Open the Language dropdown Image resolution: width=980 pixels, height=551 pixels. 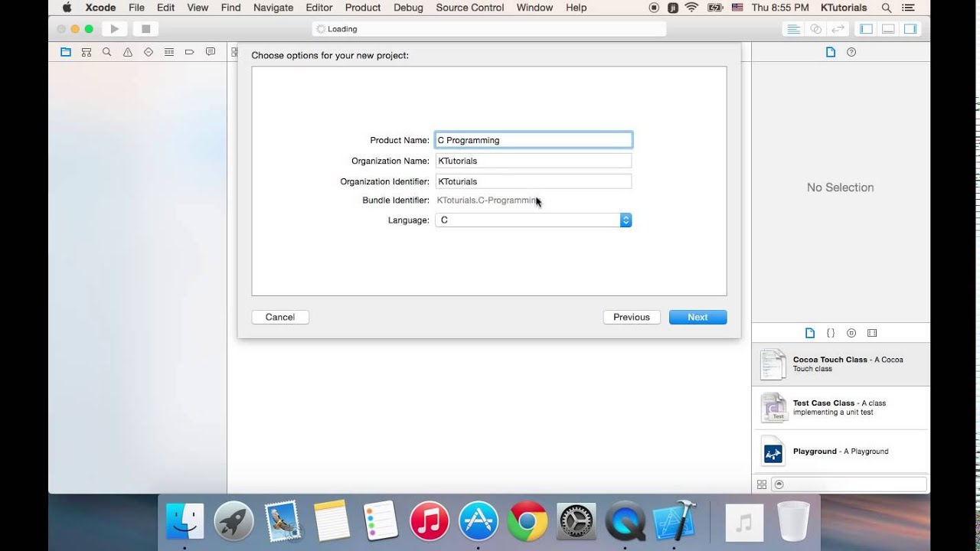534,220
